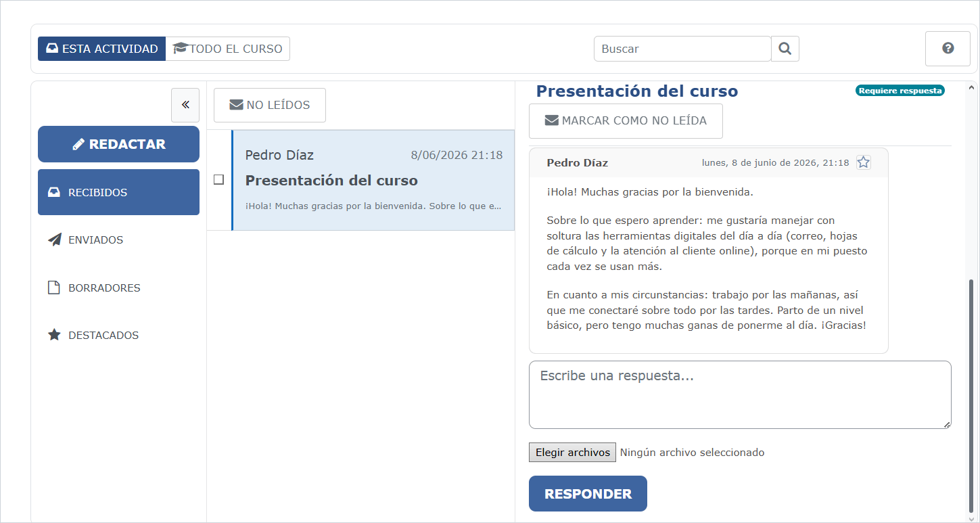Click sender name Pedro Díaz in message header
The width and height of the screenshot is (980, 523).
click(578, 162)
